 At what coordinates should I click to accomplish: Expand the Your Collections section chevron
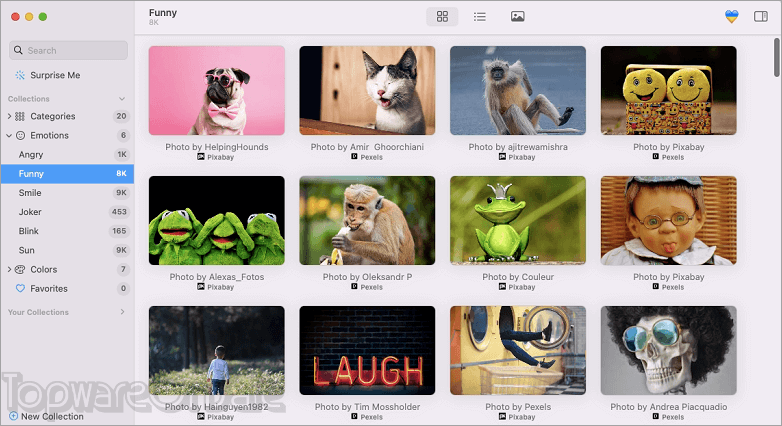point(122,312)
